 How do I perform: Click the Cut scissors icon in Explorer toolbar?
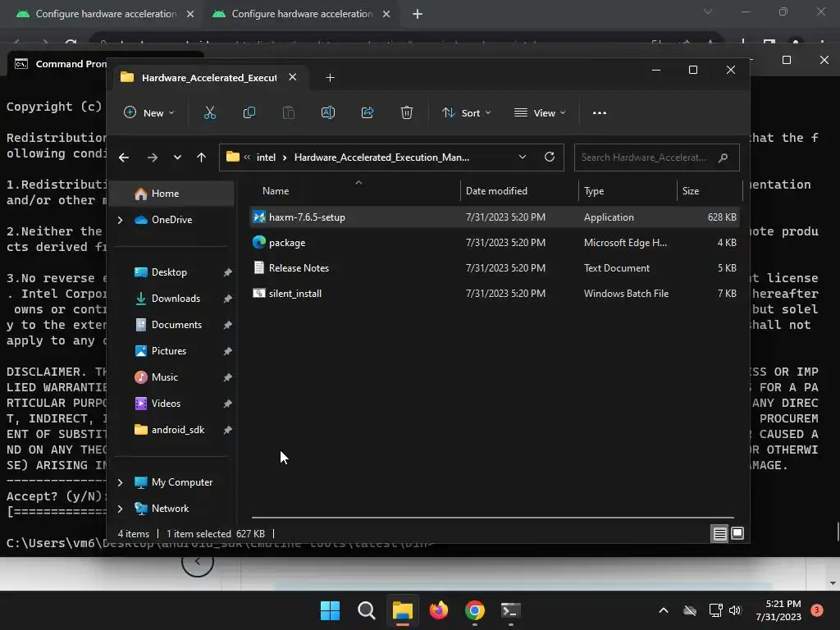(209, 112)
